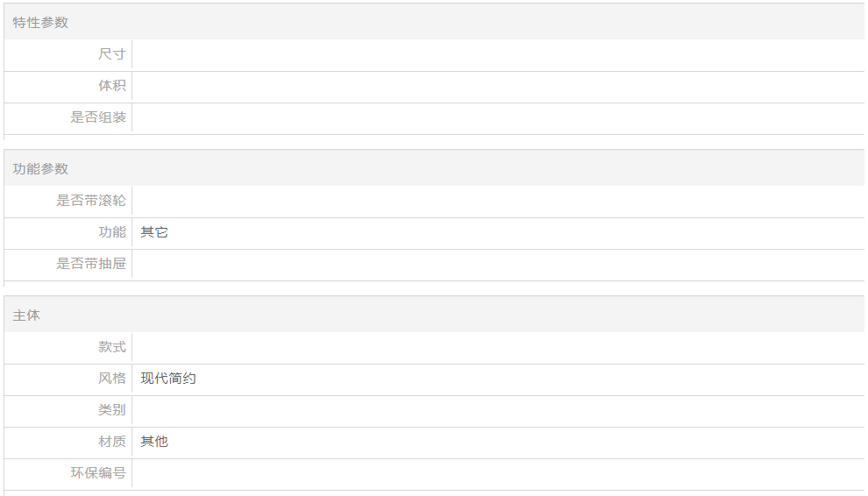Select the 类别 row label
The height and width of the screenshot is (496, 868).
[x=112, y=410]
